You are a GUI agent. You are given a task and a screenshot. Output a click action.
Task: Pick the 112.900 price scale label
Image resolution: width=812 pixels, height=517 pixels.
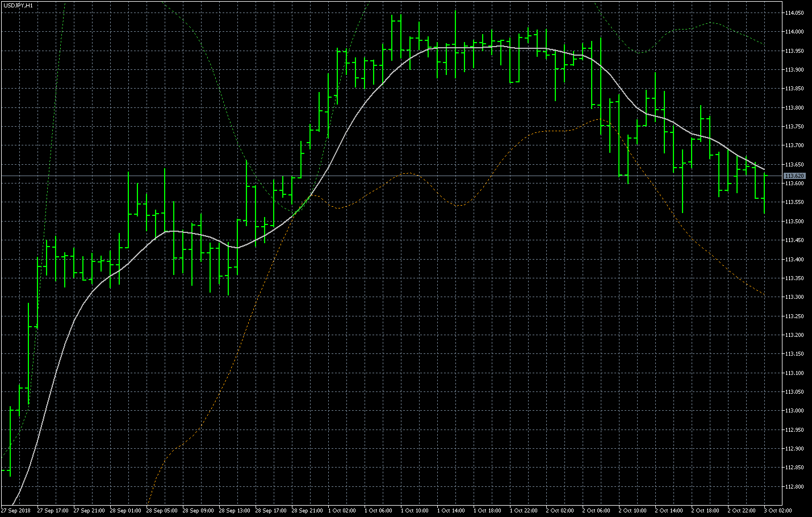(794, 449)
